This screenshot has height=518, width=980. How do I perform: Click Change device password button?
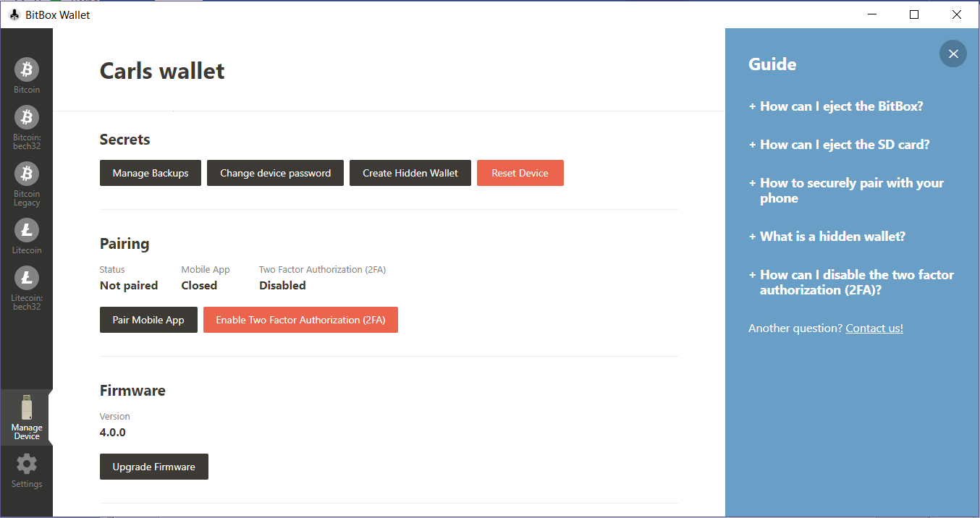pos(275,173)
